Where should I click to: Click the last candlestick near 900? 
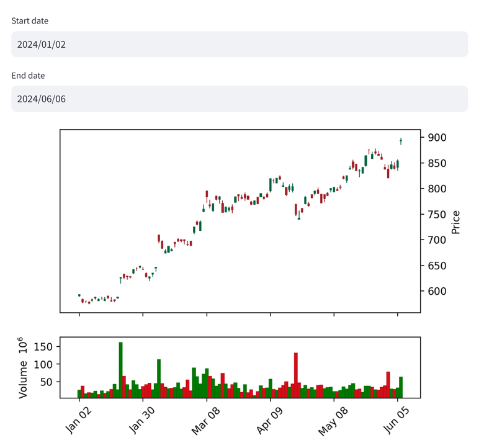(401, 141)
